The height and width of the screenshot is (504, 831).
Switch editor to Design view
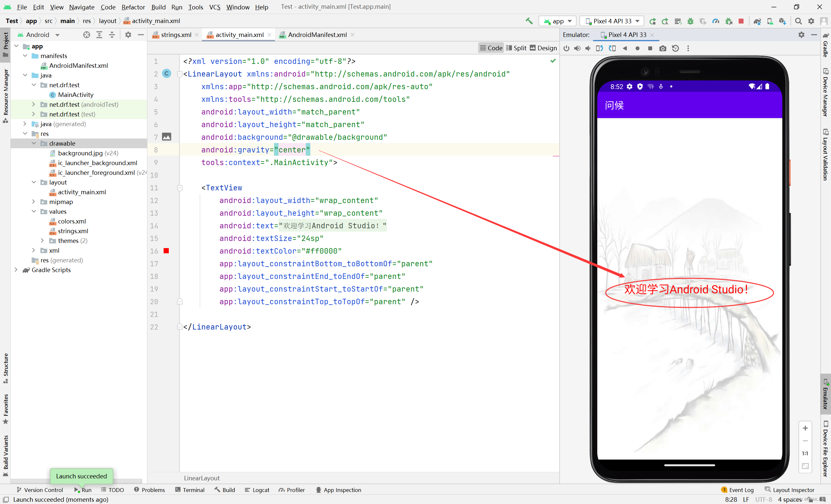(x=543, y=48)
